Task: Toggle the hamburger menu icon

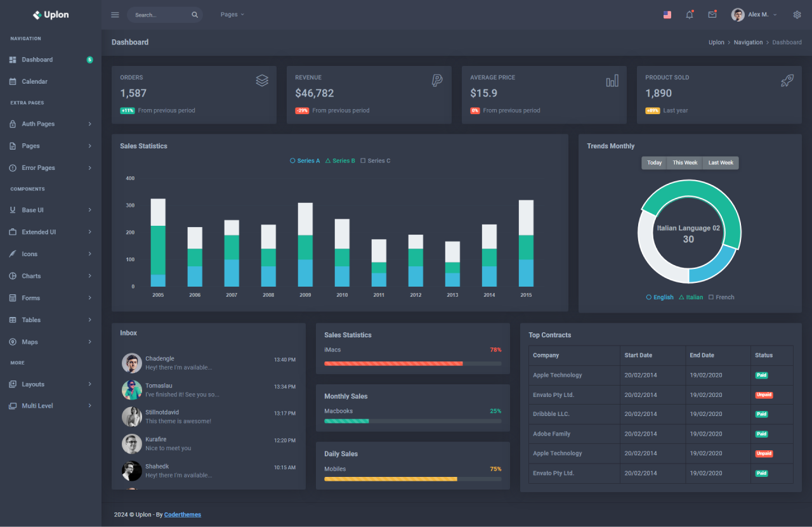Action: point(115,15)
